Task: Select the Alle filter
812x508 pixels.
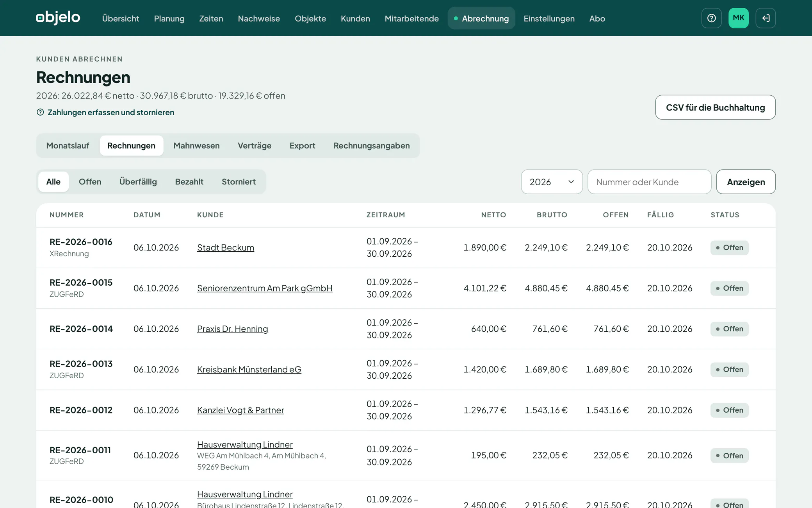Action: click(53, 182)
